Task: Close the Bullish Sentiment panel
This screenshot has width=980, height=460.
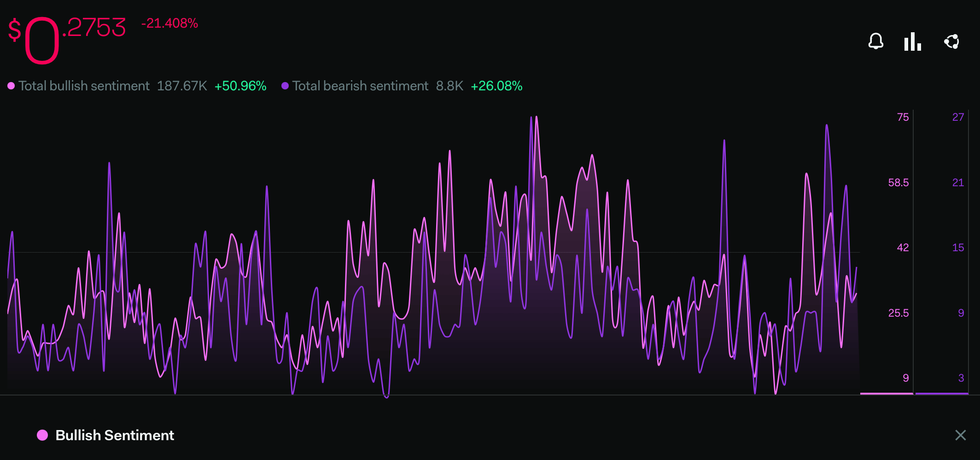Action: [960, 435]
